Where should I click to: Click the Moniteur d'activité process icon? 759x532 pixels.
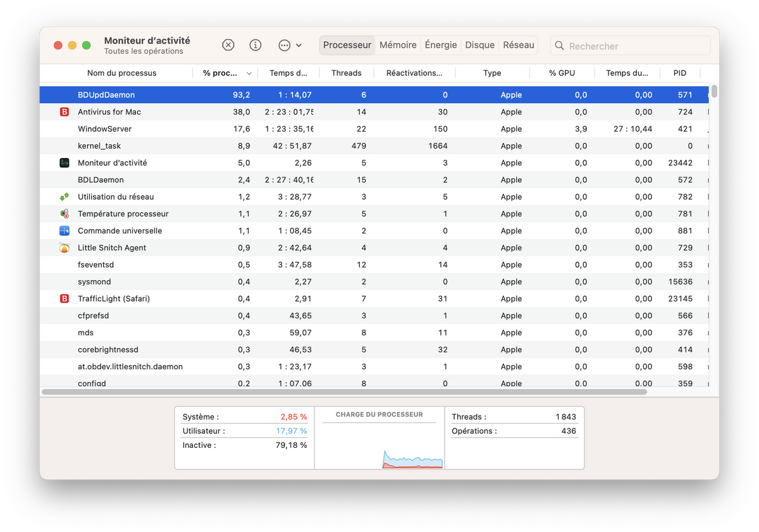point(65,163)
